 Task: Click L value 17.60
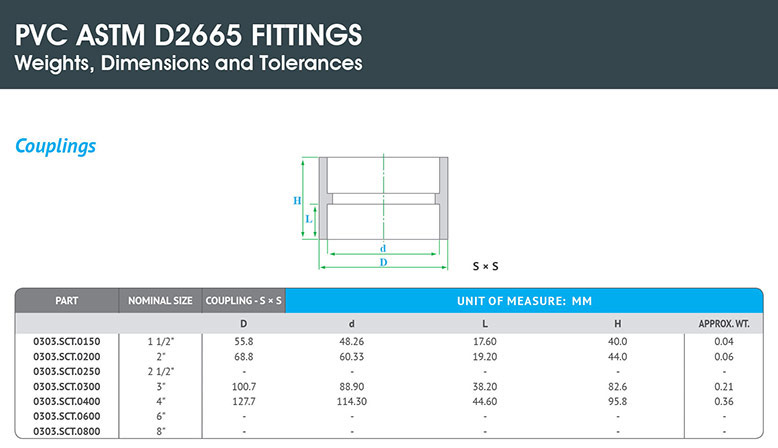click(x=485, y=341)
